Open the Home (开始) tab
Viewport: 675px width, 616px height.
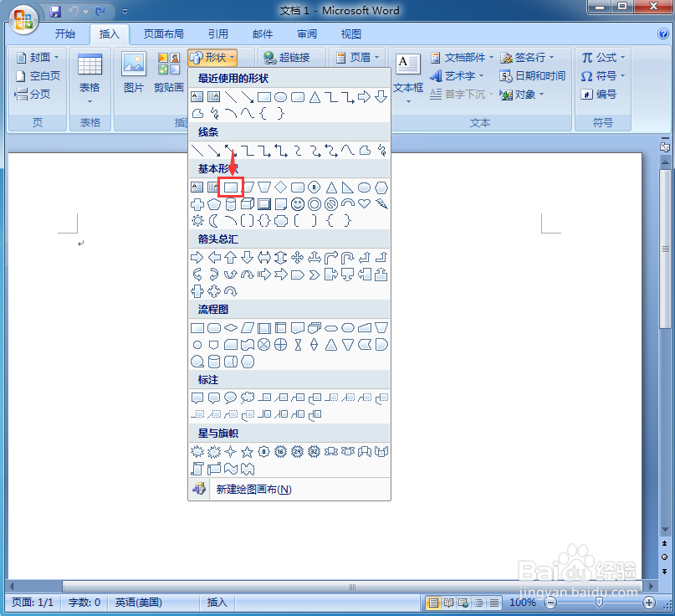[65, 34]
